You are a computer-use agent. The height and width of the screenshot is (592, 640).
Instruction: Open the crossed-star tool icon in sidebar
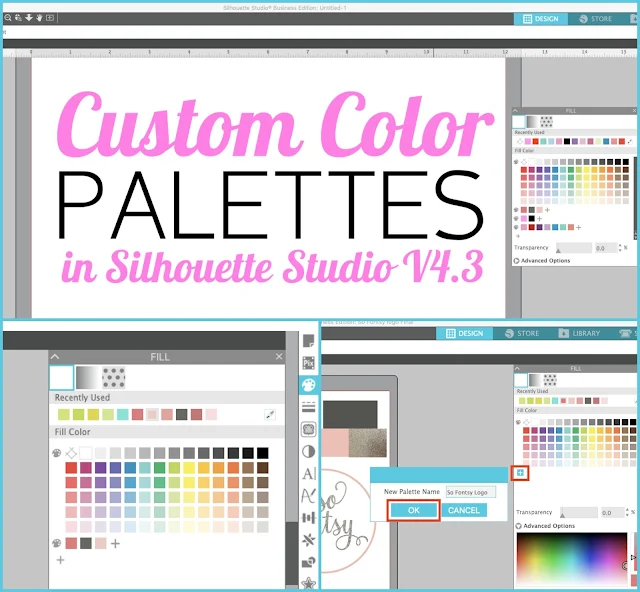(x=309, y=540)
